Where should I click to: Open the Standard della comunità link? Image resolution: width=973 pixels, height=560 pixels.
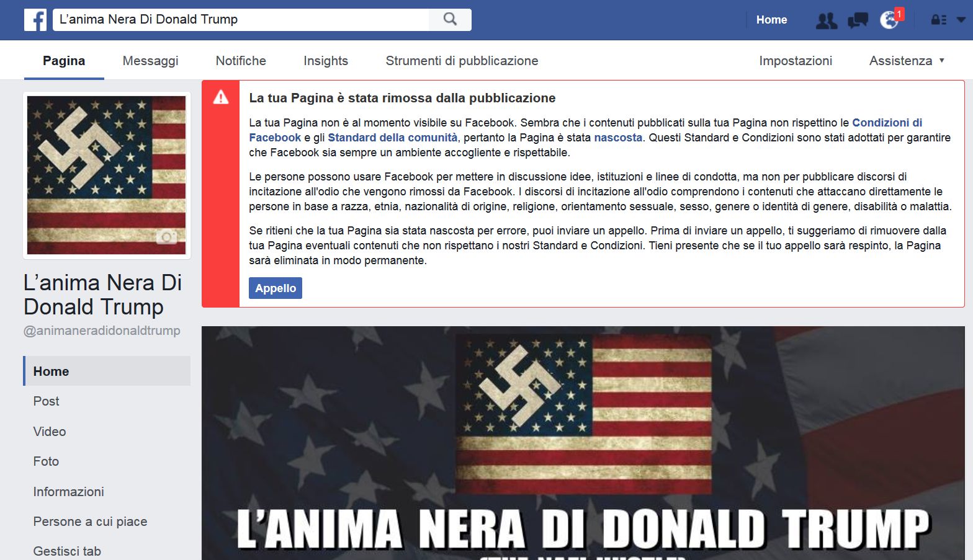pyautogui.click(x=392, y=138)
